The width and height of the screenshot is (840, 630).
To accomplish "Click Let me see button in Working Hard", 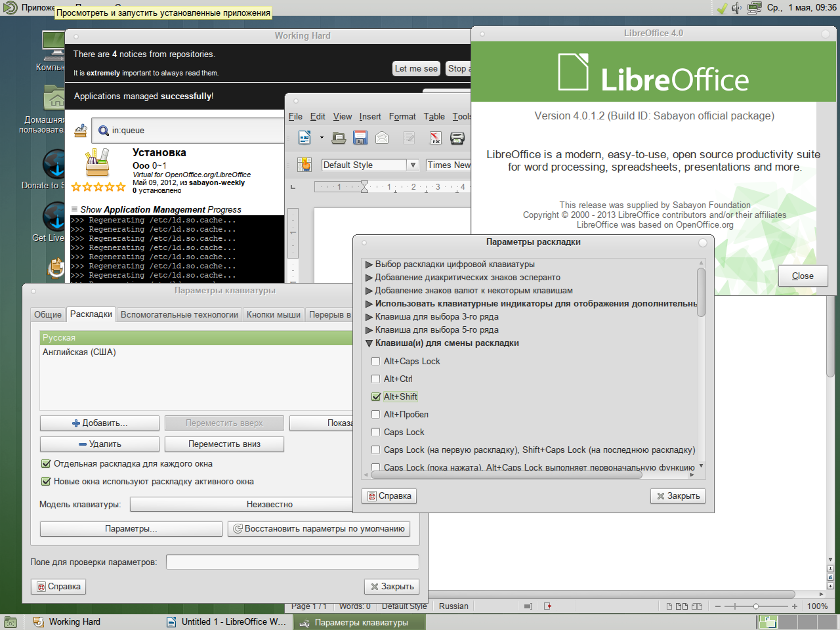I will tap(416, 68).
